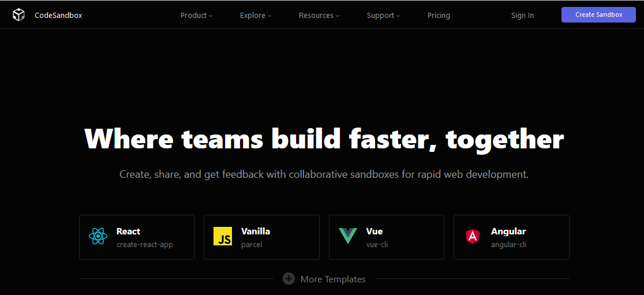The height and width of the screenshot is (295, 644).
Task: Click the 'create-react-app' subtitle text
Action: click(x=145, y=244)
